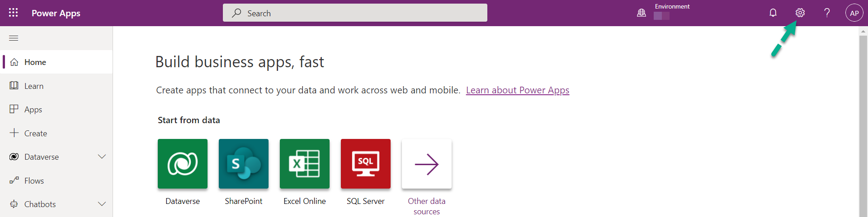Image resolution: width=868 pixels, height=217 pixels.
Task: Open Dataverse in the sidebar
Action: click(x=57, y=157)
